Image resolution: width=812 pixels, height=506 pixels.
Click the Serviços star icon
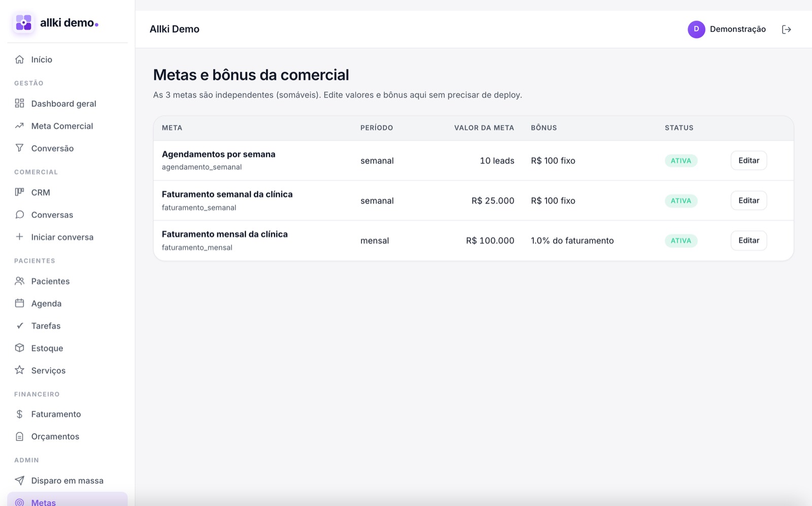(19, 370)
